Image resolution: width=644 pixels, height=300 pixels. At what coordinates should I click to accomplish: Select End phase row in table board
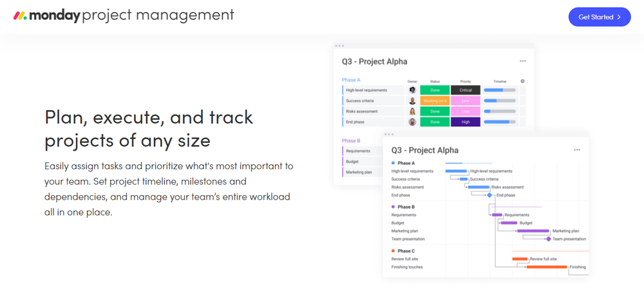(374, 122)
